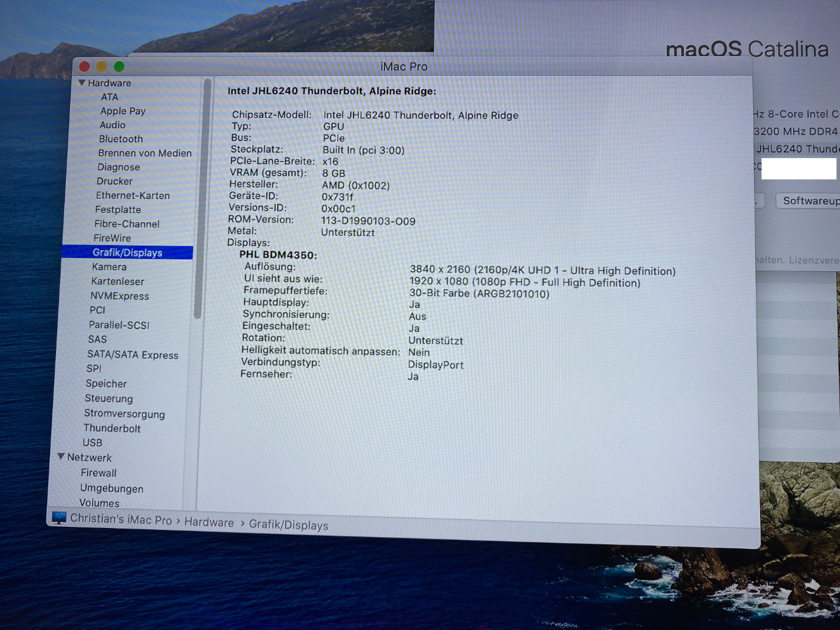Click the DisplayPort connection type value
The image size is (840, 630).
coord(436,365)
